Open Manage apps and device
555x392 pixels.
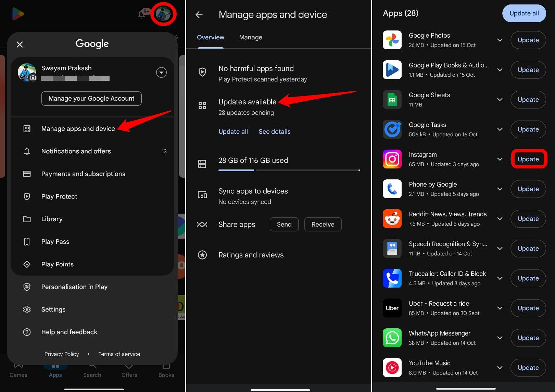pyautogui.click(x=92, y=129)
